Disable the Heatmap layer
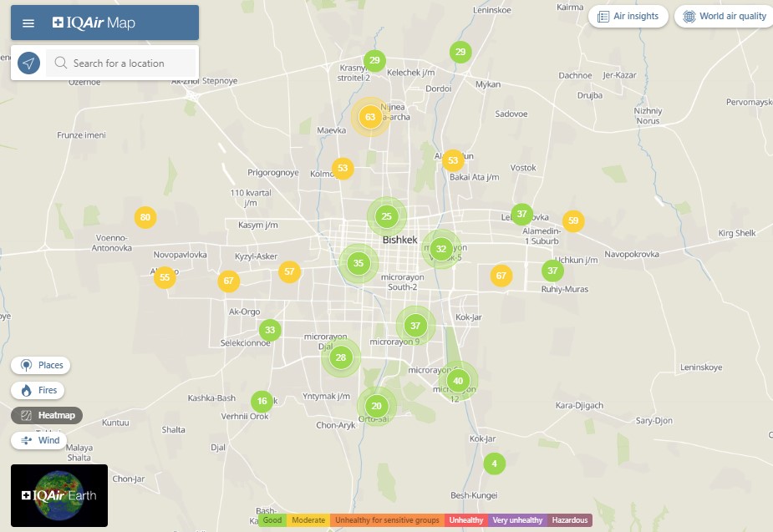Screen dimensions: 773x532 (47, 415)
